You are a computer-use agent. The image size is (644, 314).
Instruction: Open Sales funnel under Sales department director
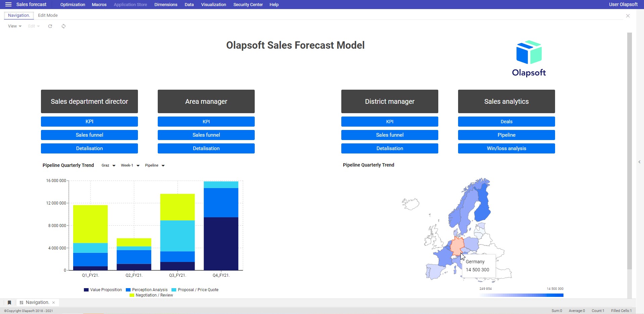click(89, 135)
